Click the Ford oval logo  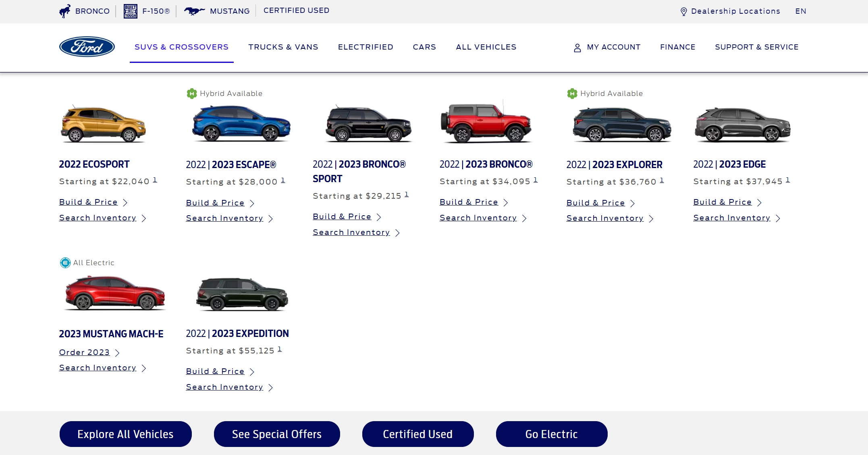pyautogui.click(x=87, y=47)
